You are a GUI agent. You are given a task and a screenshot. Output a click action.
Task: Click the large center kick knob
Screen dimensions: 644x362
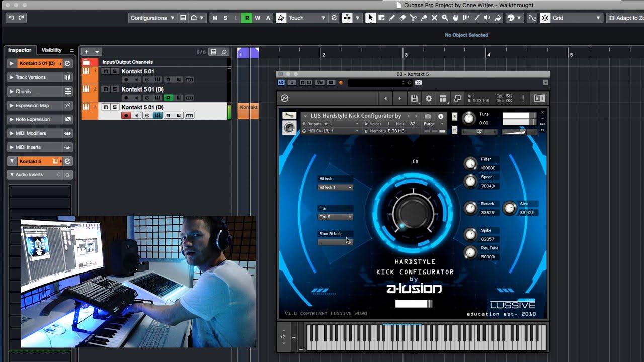[x=413, y=213]
